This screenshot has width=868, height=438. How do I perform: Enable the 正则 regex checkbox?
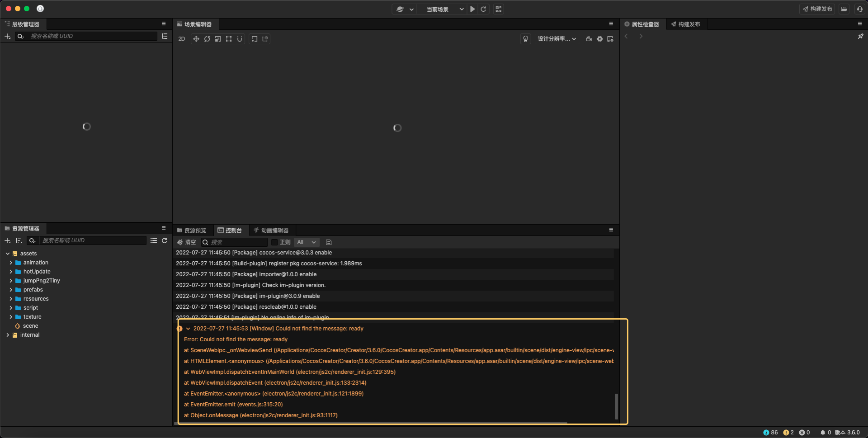pyautogui.click(x=274, y=242)
